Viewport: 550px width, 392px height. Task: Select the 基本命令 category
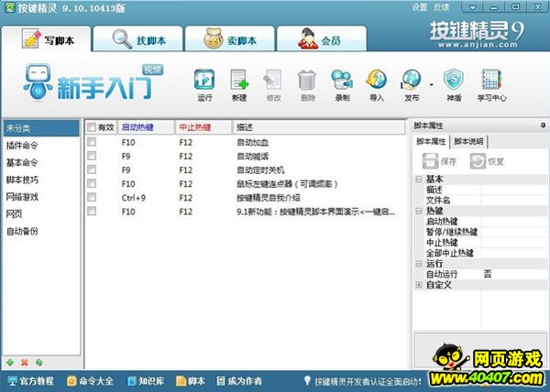(41, 162)
